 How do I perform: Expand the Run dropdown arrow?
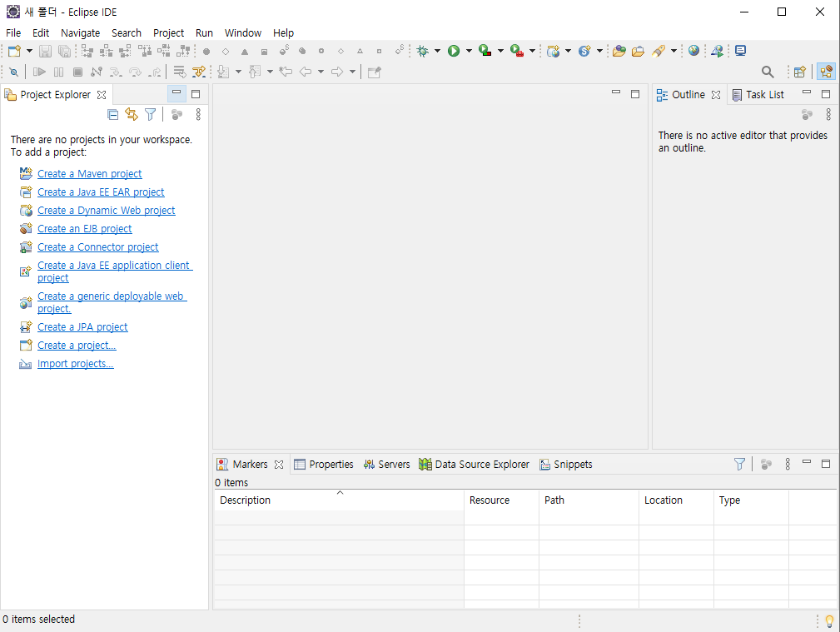[469, 51]
